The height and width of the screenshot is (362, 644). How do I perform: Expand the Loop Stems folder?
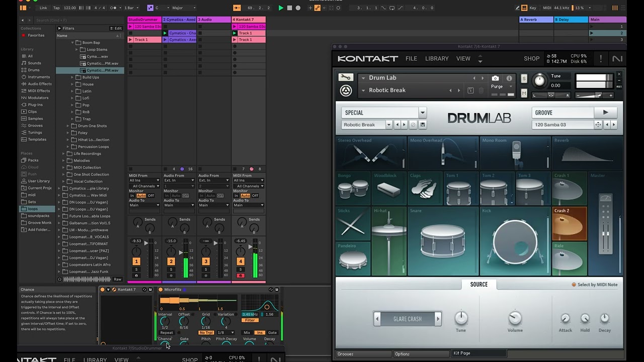tap(77, 50)
